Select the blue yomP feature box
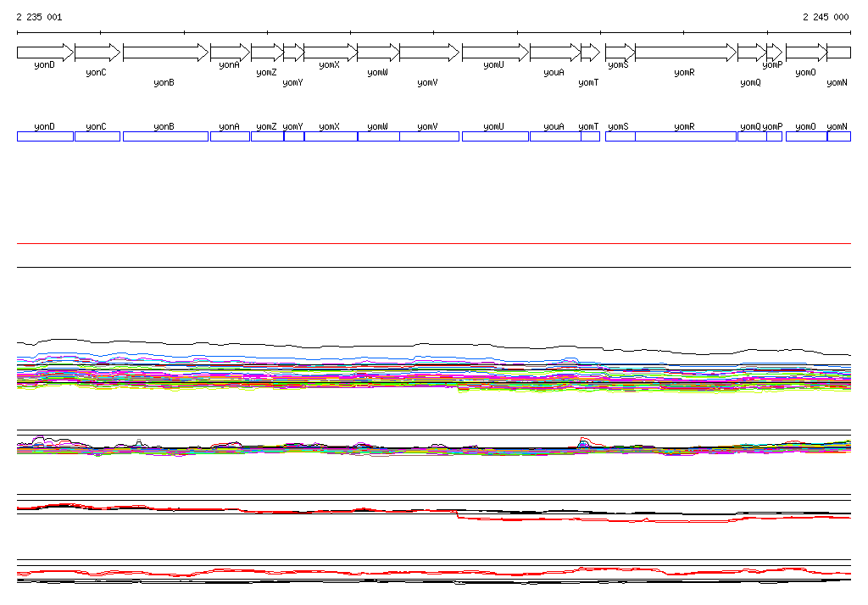This screenshot has width=868, height=605. tap(775, 136)
